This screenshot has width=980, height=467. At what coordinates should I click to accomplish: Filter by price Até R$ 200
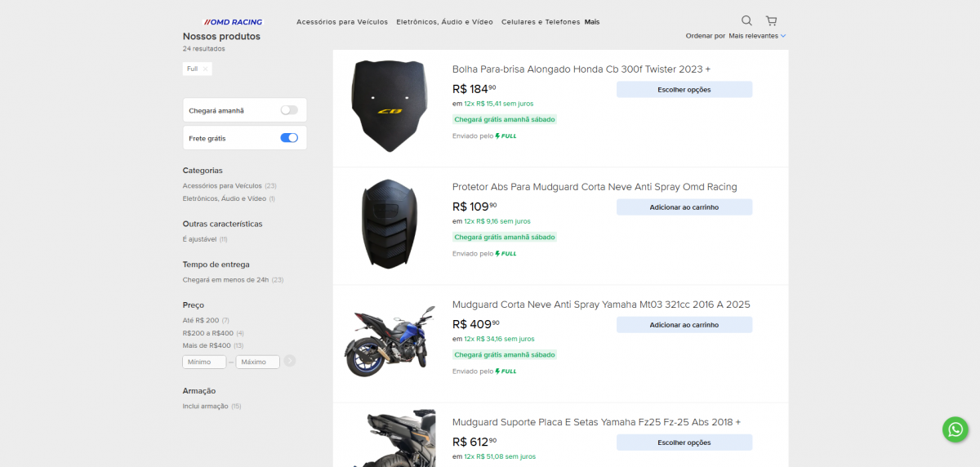click(201, 320)
